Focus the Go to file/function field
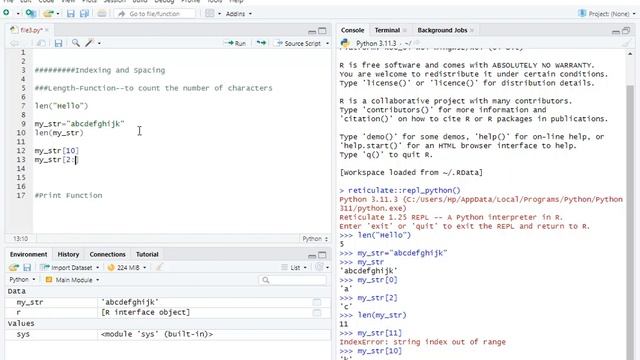This screenshot has height=360, width=640. point(155,13)
